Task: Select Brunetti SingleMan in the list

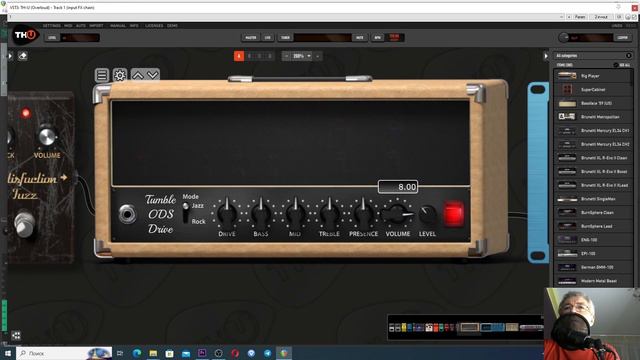Action: tap(593, 199)
